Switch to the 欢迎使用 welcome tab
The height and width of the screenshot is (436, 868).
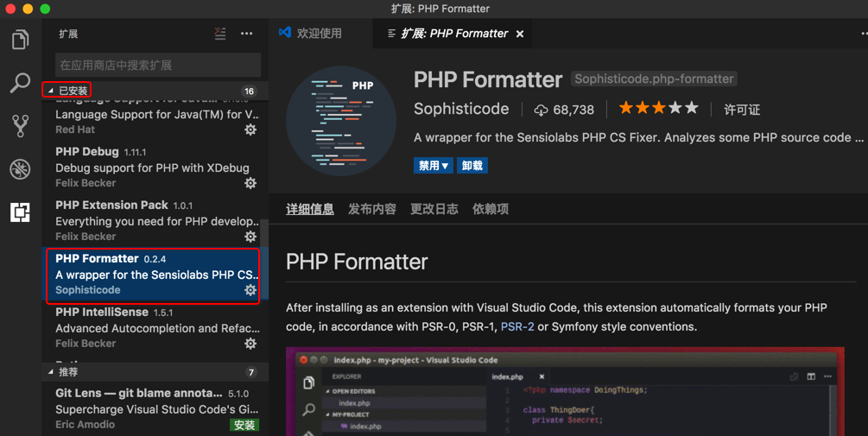(320, 33)
